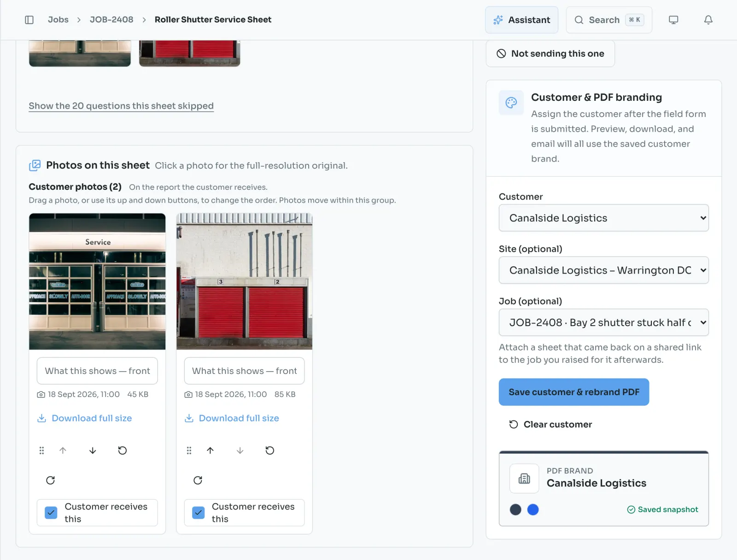
Task: Click Save customer & rebrand PDF
Action: coord(574,392)
